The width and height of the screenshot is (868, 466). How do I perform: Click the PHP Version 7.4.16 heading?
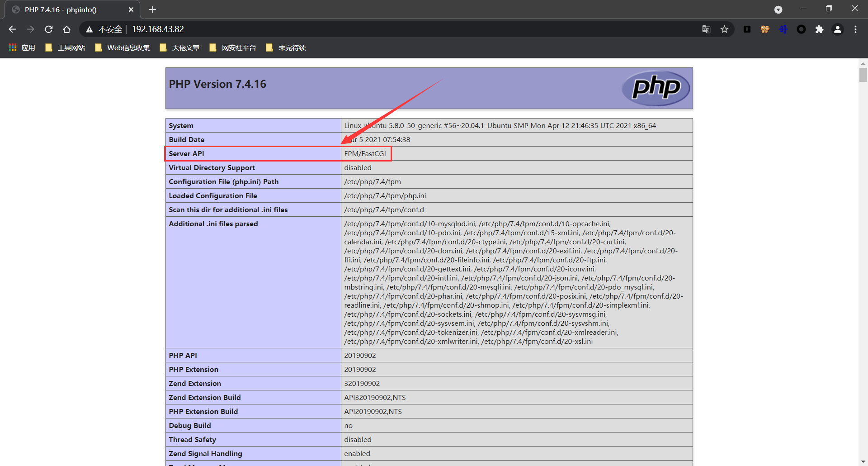[217, 84]
